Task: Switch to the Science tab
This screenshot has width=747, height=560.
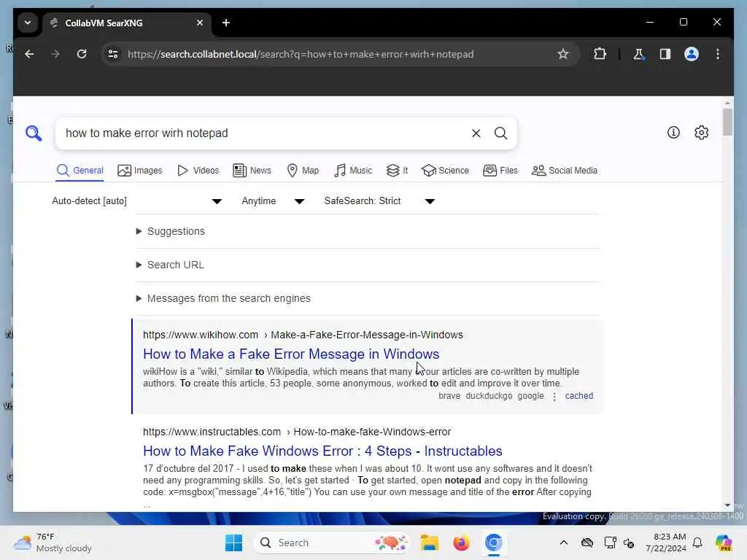Action: [x=446, y=171]
